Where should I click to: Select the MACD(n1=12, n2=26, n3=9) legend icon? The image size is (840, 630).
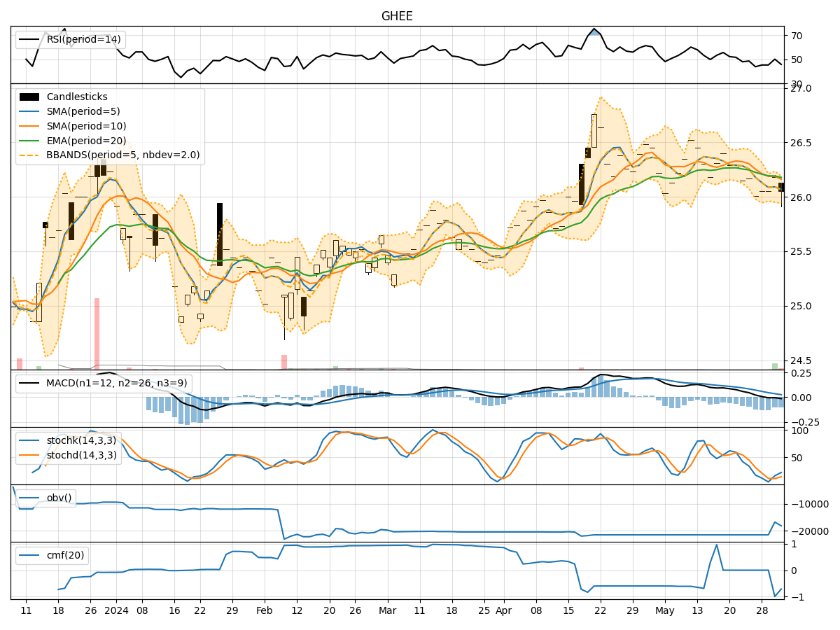29,382
